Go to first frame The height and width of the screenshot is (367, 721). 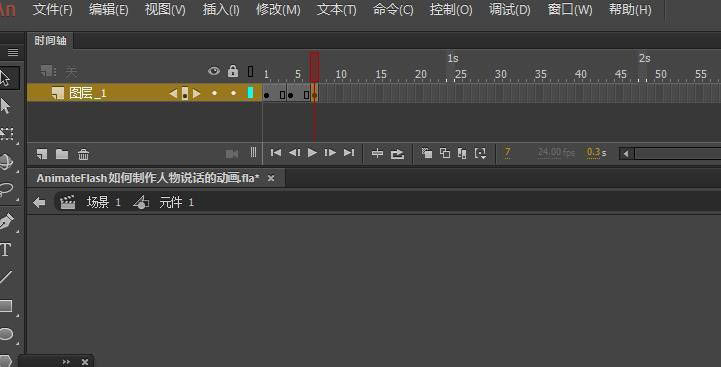[x=276, y=153]
